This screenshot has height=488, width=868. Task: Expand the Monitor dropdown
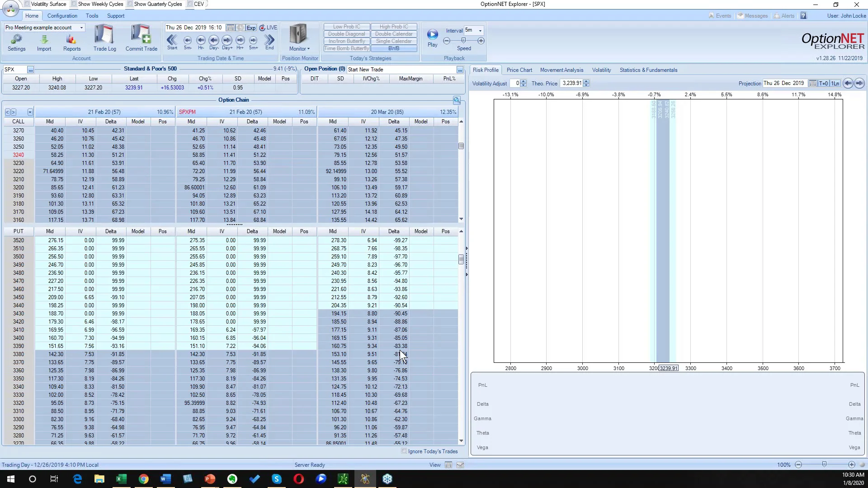[x=299, y=49]
